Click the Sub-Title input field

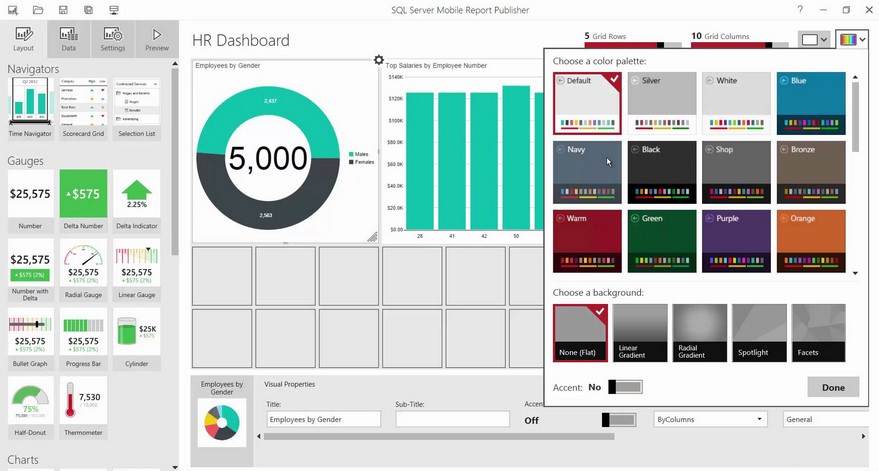tap(452, 419)
